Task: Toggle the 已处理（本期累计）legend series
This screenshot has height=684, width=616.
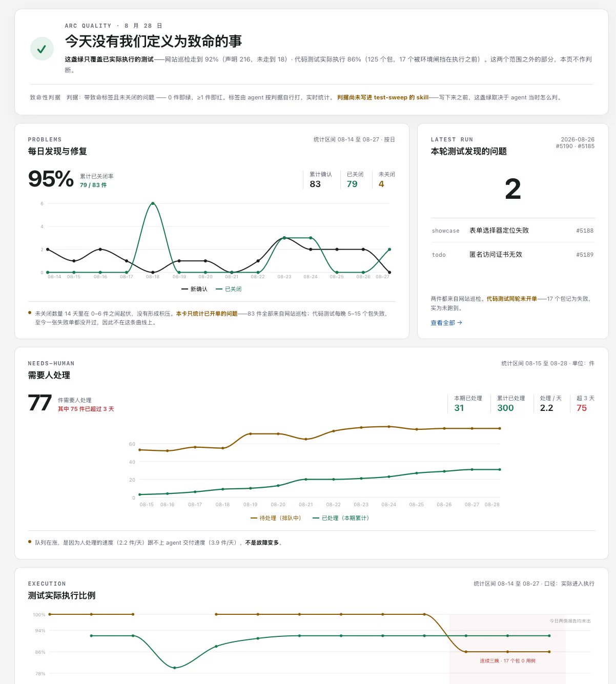Action: pyautogui.click(x=341, y=518)
